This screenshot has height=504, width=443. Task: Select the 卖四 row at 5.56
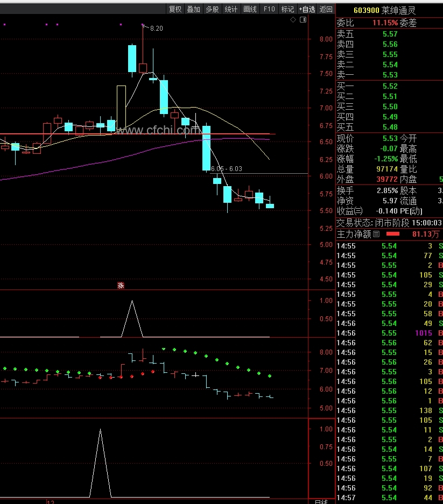[x=389, y=44]
